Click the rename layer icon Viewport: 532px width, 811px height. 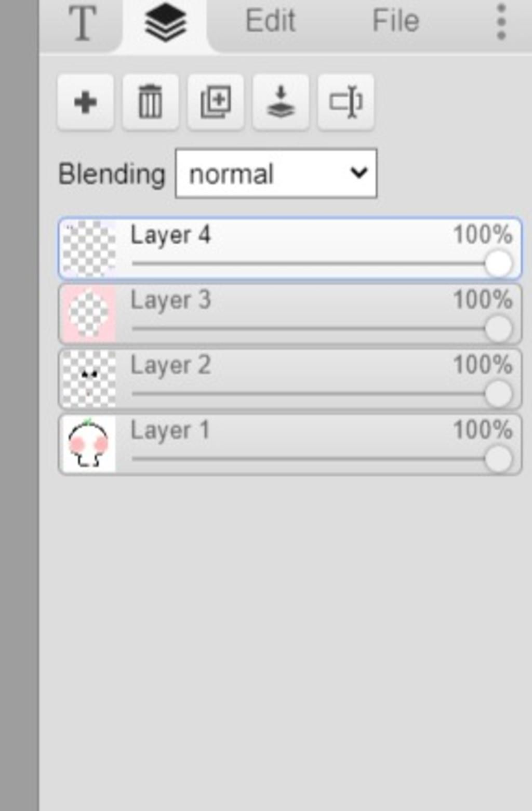tap(346, 102)
